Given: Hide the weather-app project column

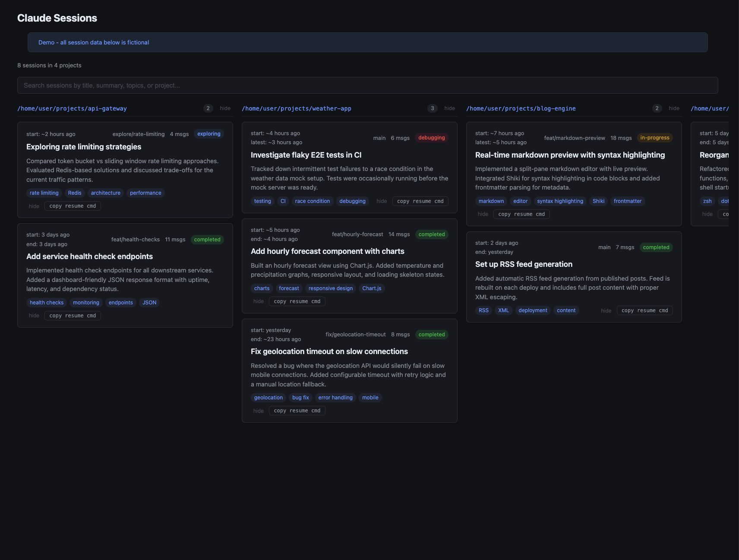Looking at the screenshot, I should (x=449, y=108).
